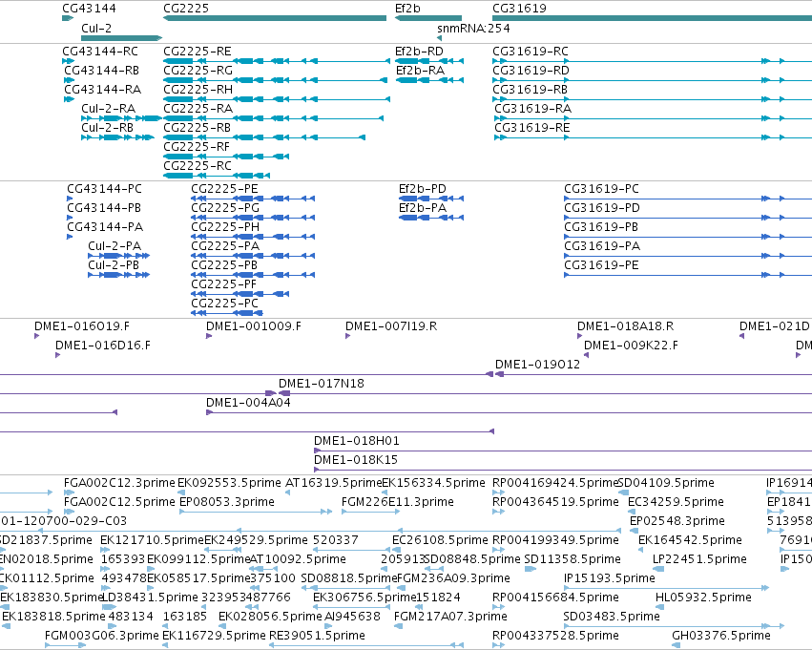Select the EC34259.5prime EST label
This screenshot has height=650, width=812.
pyautogui.click(x=676, y=503)
